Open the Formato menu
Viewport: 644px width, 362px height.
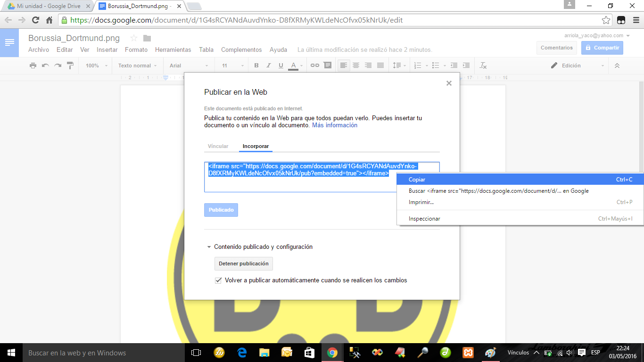coord(136,49)
